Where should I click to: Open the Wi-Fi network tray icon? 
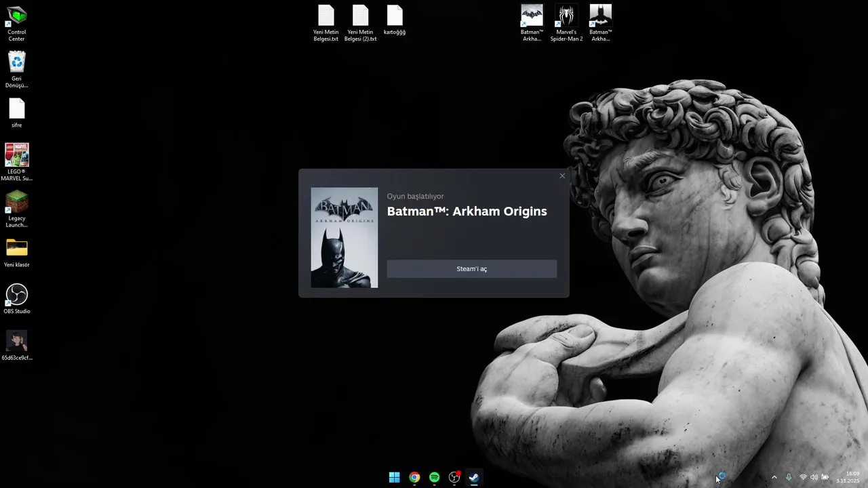[803, 477]
